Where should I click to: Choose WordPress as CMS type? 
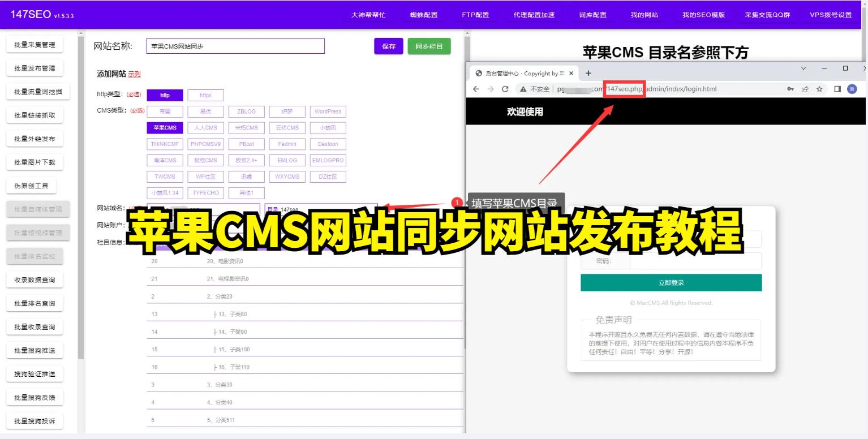(x=328, y=111)
